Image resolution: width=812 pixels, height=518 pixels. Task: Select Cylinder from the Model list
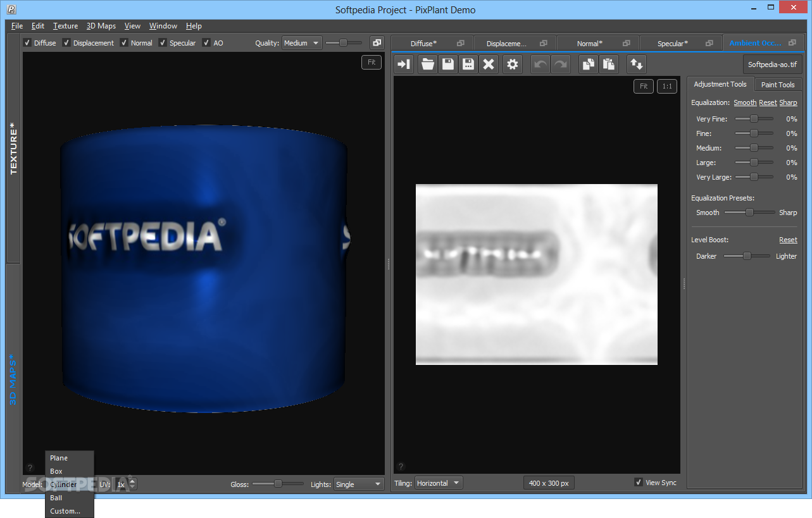coord(70,484)
